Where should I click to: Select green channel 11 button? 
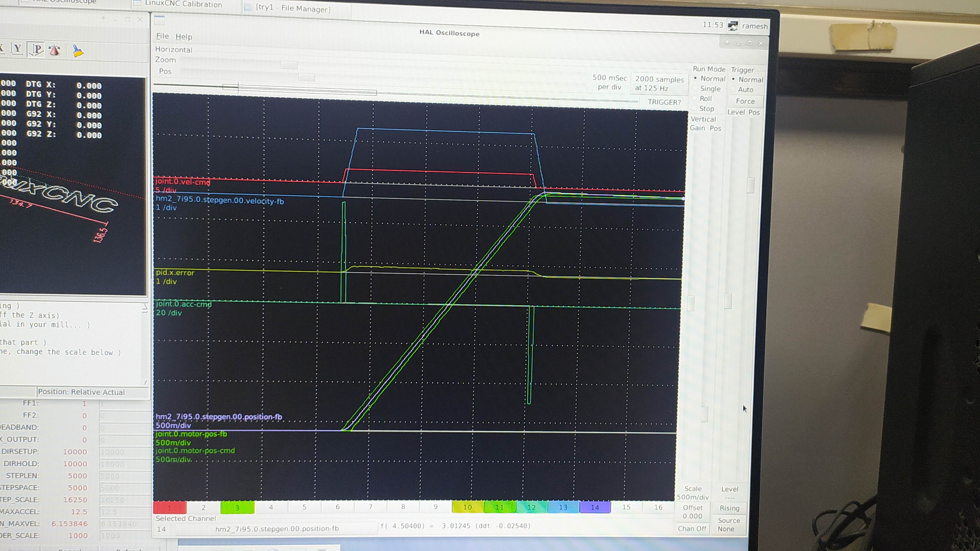coord(499,507)
